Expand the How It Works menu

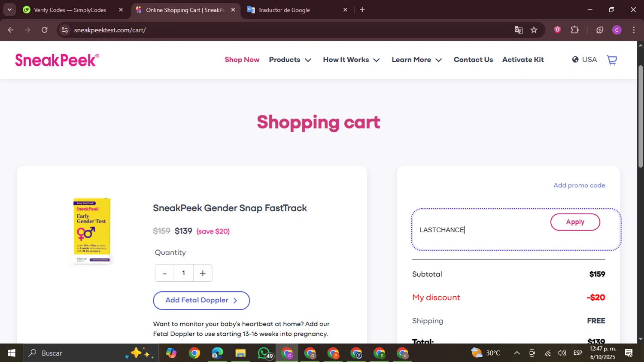pyautogui.click(x=351, y=60)
